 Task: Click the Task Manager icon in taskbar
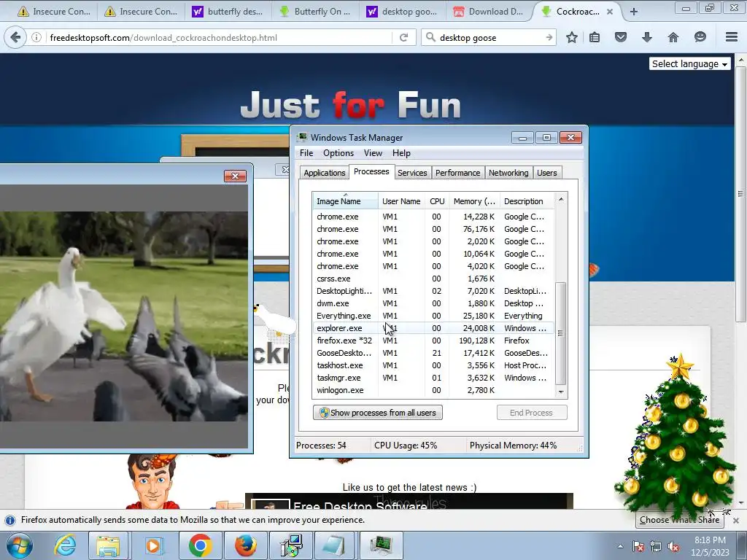click(381, 545)
